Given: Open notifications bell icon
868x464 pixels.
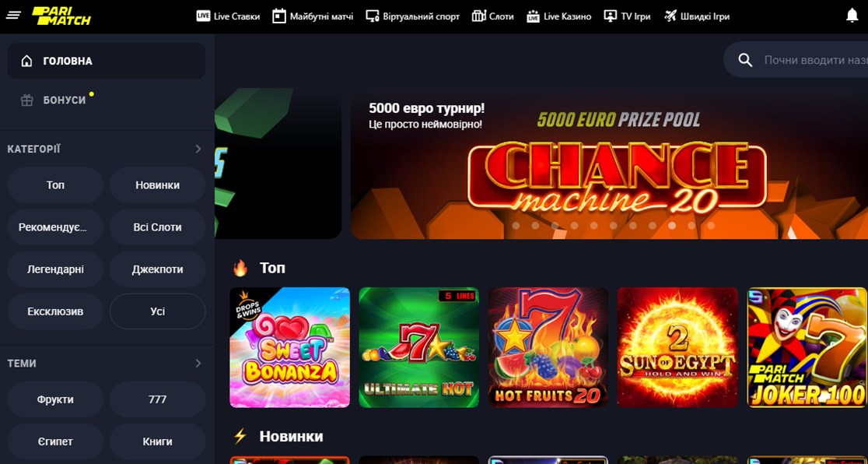Looking at the screenshot, I should (x=852, y=16).
